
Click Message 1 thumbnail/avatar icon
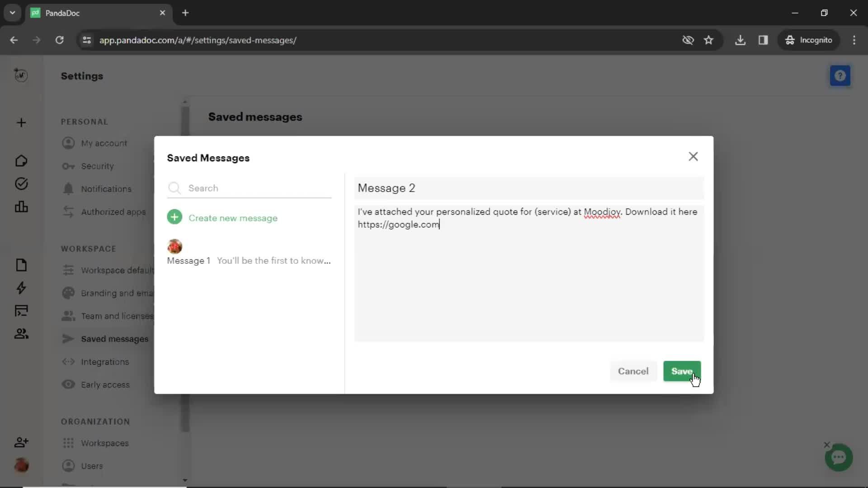click(175, 246)
